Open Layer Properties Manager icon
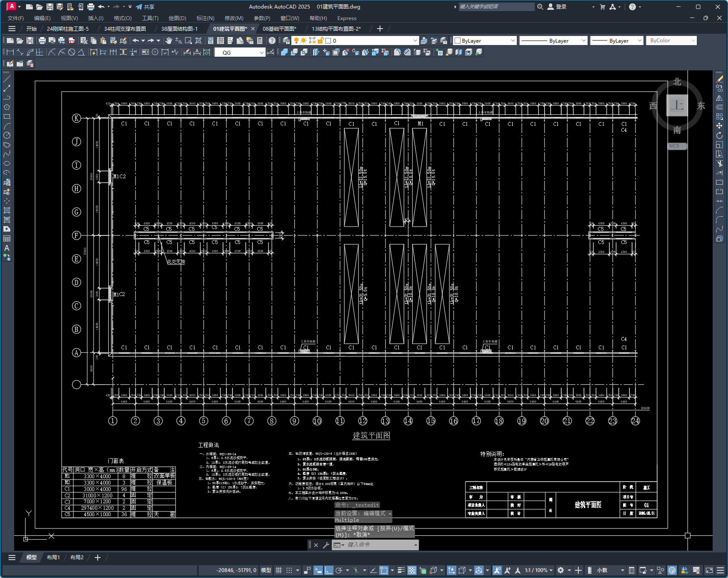The height and width of the screenshot is (578, 728). [x=286, y=41]
